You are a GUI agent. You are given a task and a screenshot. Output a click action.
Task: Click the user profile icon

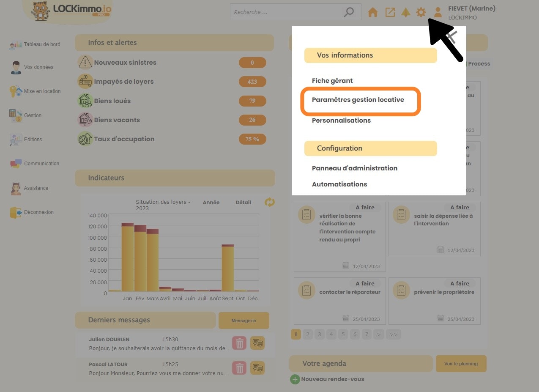[438, 12]
